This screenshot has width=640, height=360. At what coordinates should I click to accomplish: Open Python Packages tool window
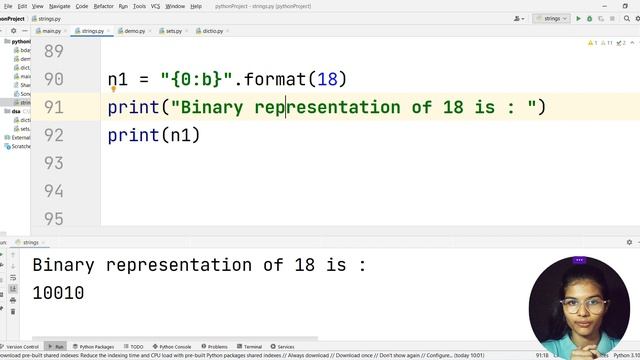(x=93, y=347)
